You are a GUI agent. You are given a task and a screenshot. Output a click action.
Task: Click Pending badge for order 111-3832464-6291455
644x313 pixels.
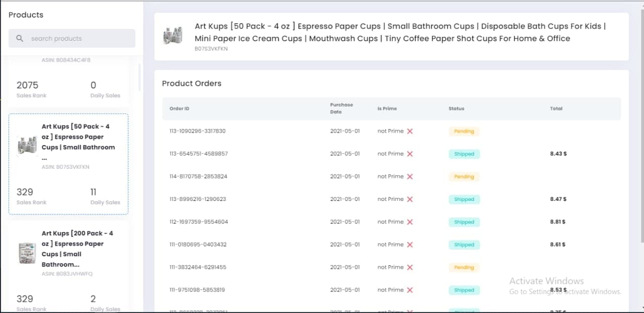[x=464, y=267]
